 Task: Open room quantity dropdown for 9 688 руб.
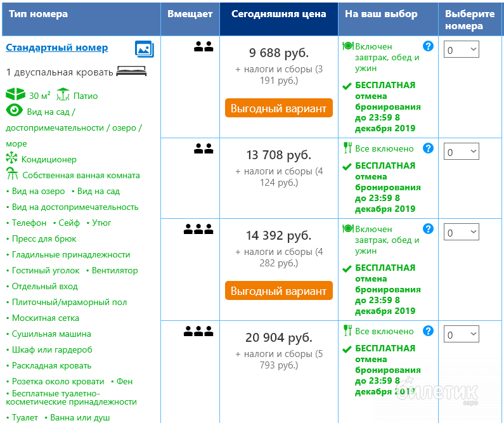coord(461,49)
